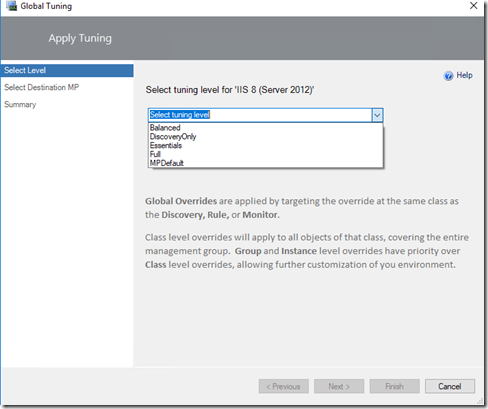Close the Global Tuning dialog
Viewport: 488px width, 409px height.
474,6
